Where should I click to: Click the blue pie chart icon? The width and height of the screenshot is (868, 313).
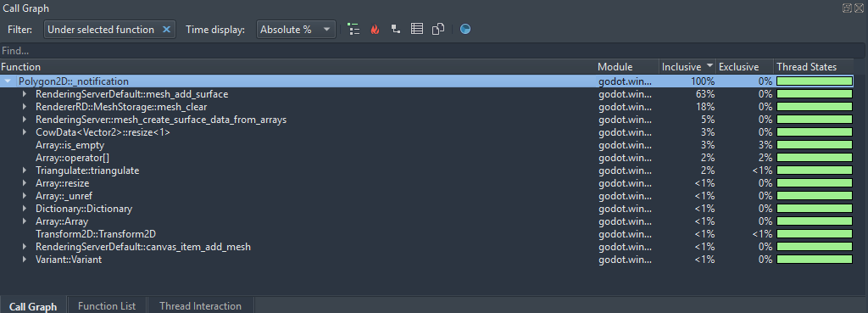coord(465,30)
